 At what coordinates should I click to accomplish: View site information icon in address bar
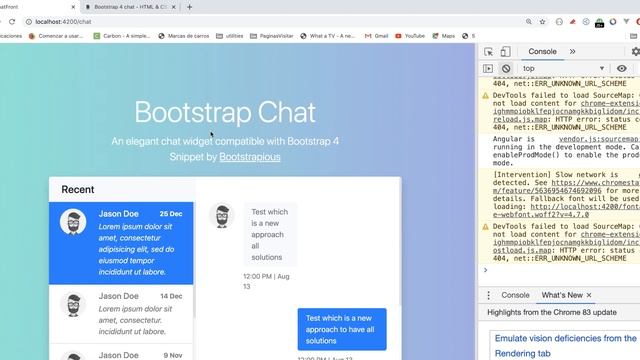[29, 22]
